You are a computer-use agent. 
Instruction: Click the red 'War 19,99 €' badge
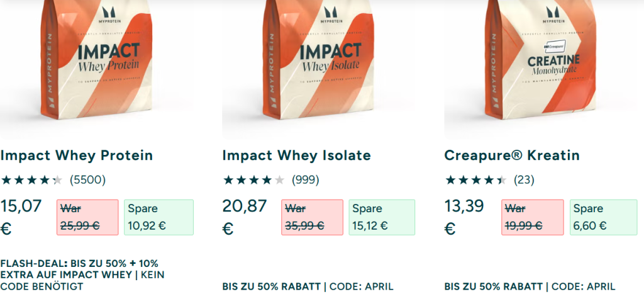point(533,217)
